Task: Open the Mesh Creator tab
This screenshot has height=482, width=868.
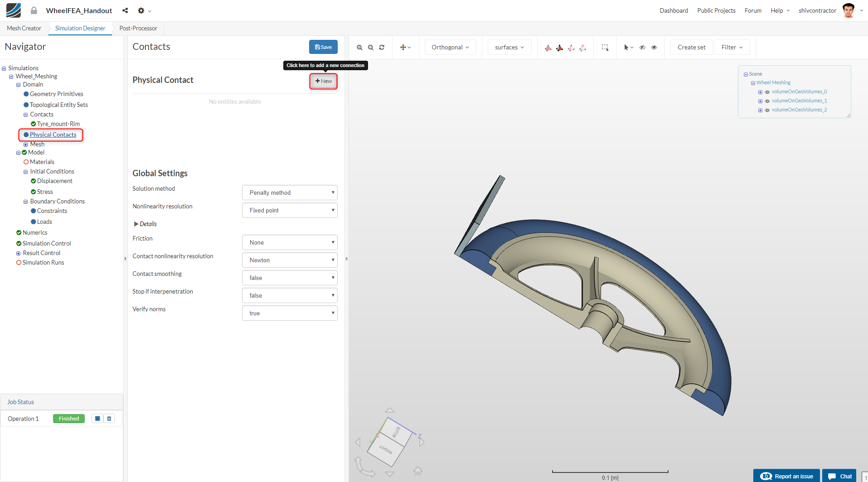Action: tap(24, 28)
